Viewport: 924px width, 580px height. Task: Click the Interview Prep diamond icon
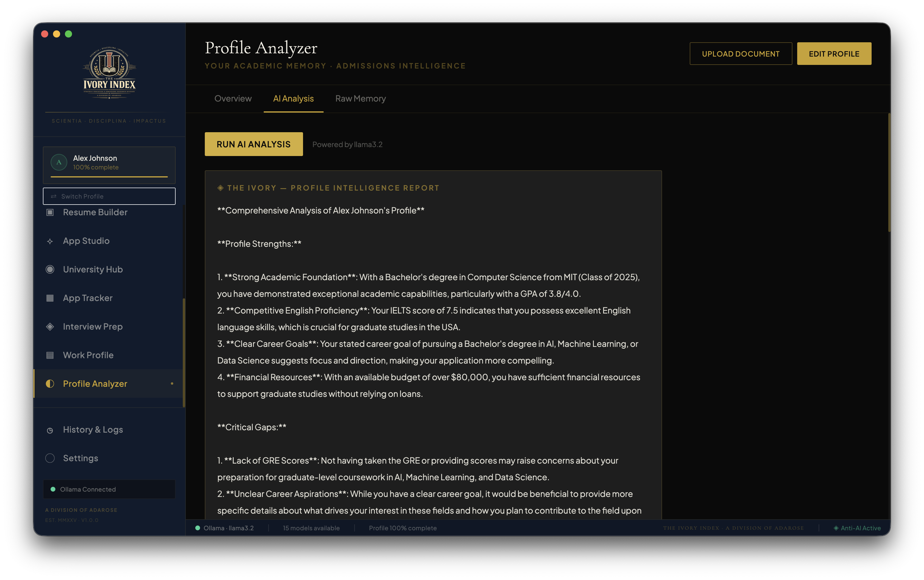pyautogui.click(x=50, y=326)
